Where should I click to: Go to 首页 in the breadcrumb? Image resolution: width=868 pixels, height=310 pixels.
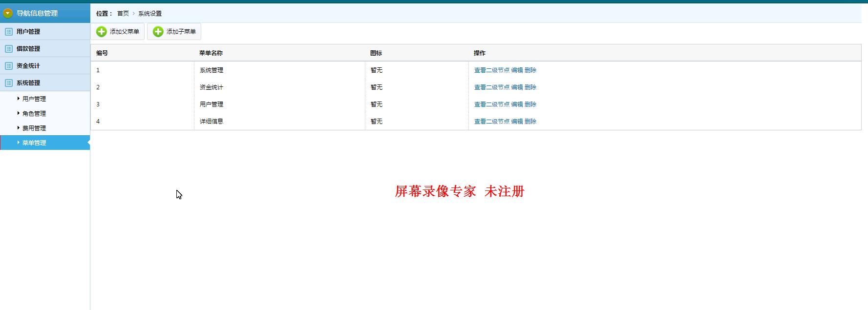click(x=123, y=14)
